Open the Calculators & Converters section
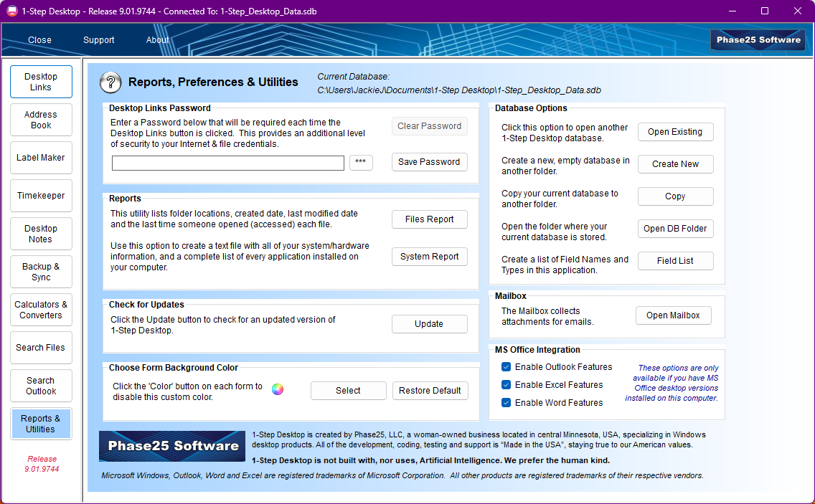This screenshot has width=815, height=504. [x=41, y=310]
